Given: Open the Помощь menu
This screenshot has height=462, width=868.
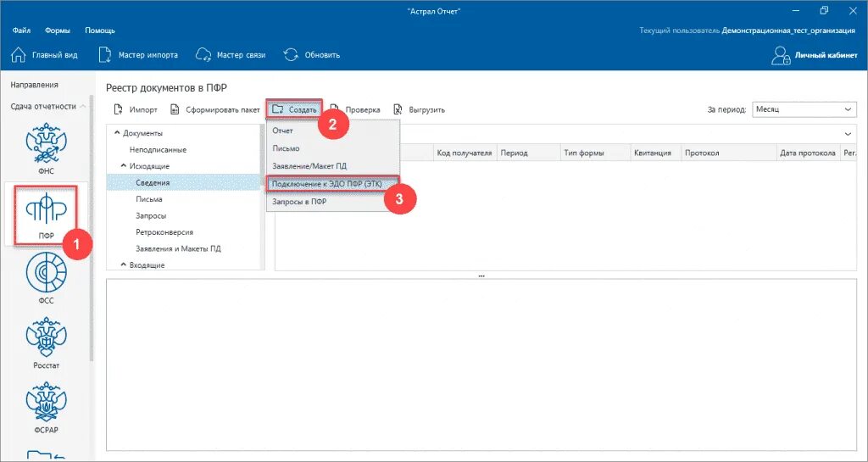Looking at the screenshot, I should pos(100,31).
